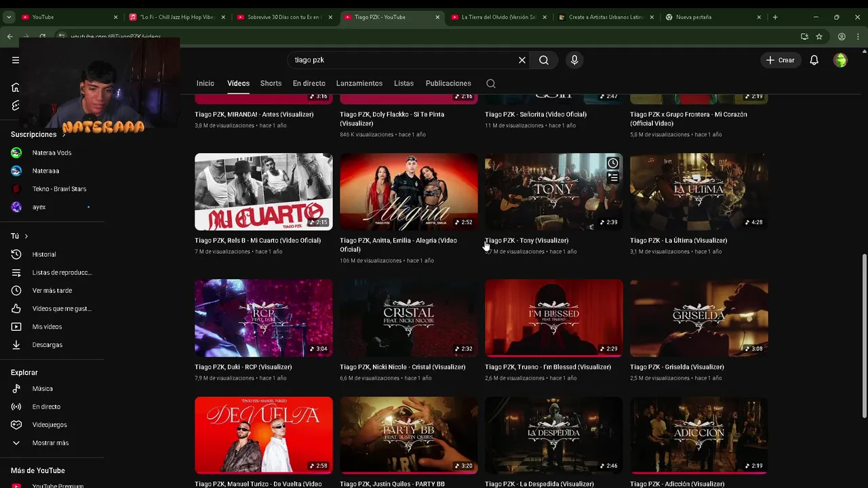Clear the search box text
The width and height of the screenshot is (868, 488).
point(522,60)
